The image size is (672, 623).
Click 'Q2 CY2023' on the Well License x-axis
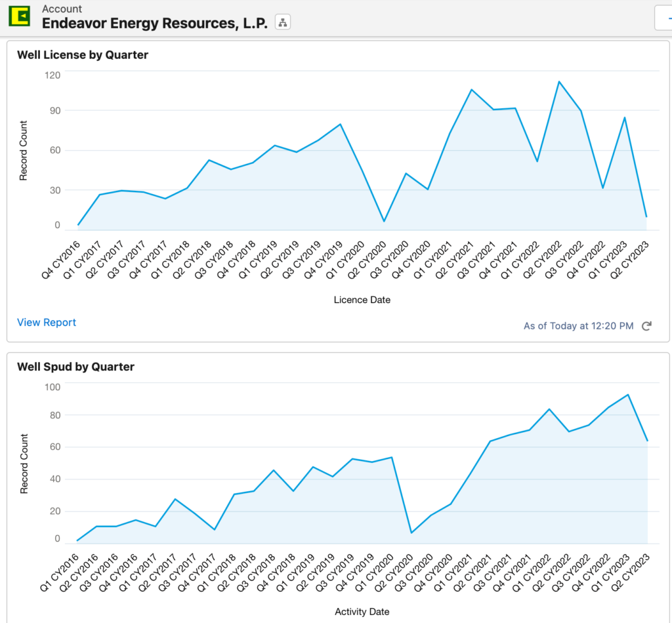coord(629,260)
